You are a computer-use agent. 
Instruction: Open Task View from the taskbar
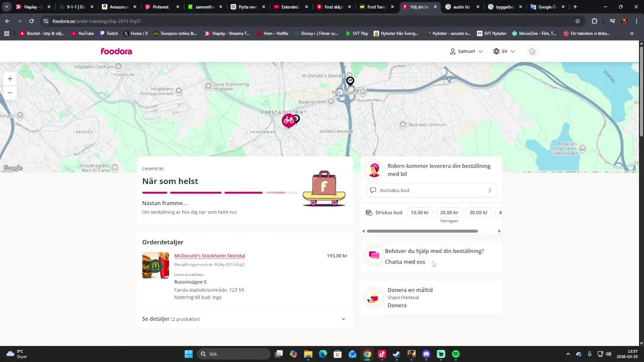(x=279, y=354)
